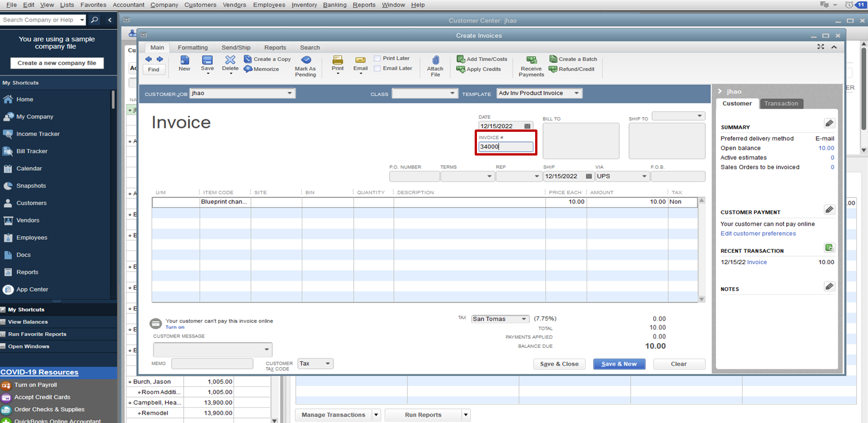Edit customer summary with pencil icon
The image size is (868, 423).
[x=829, y=123]
